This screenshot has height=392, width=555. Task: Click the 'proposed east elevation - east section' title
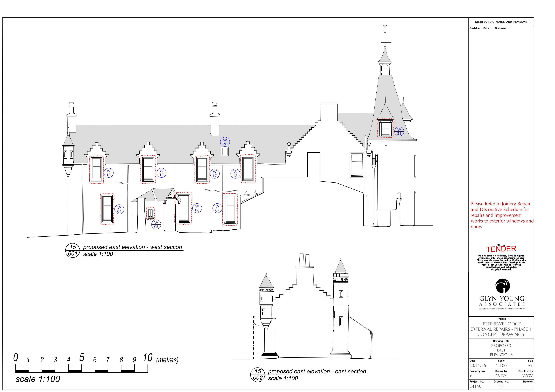[317, 371]
